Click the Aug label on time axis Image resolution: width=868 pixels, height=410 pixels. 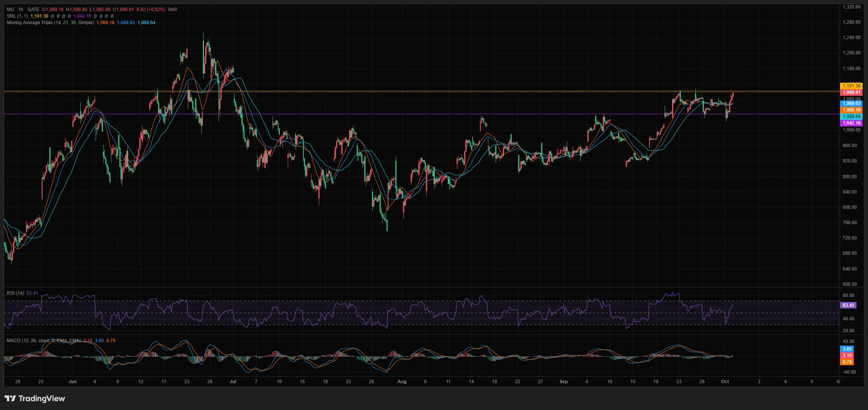point(402,382)
